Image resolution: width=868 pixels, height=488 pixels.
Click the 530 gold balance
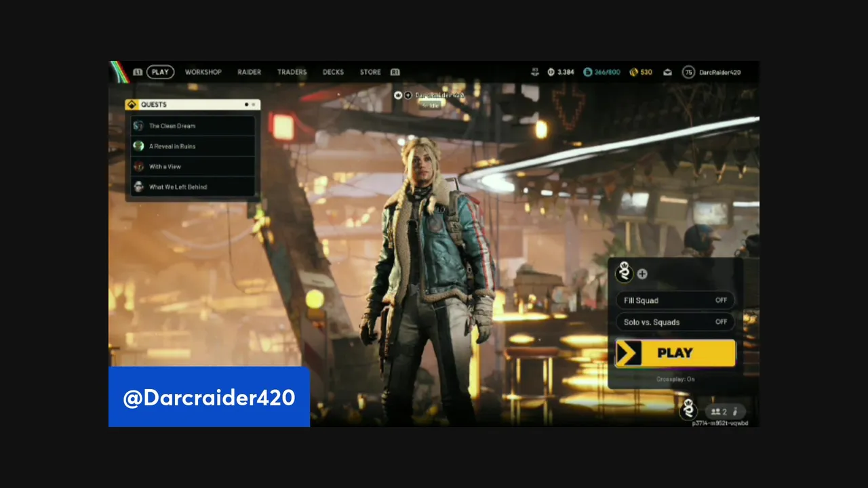[646, 72]
